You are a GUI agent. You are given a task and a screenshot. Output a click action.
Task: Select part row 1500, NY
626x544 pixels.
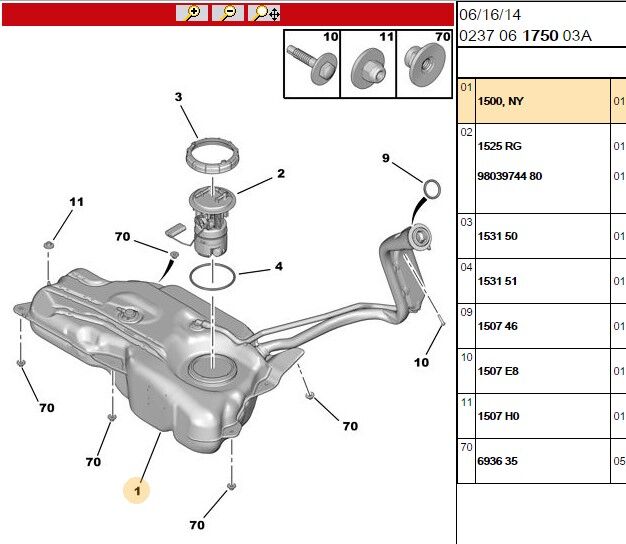pyautogui.click(x=500, y=102)
